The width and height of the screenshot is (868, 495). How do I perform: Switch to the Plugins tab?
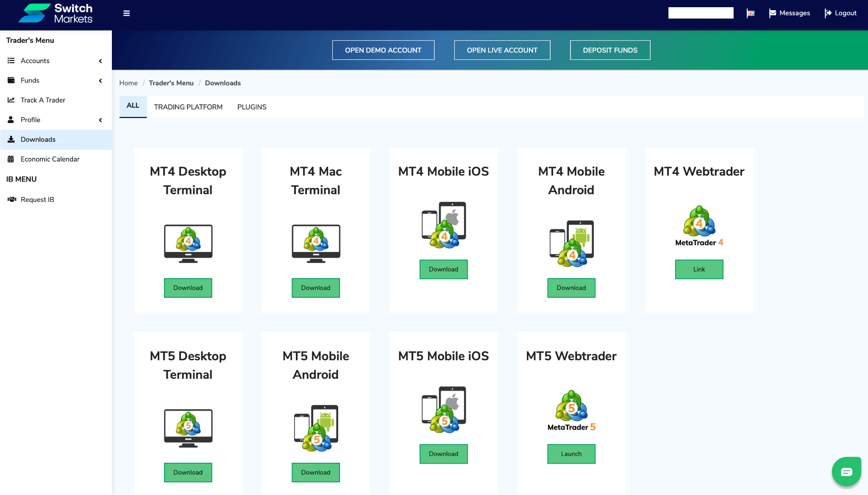(x=252, y=107)
